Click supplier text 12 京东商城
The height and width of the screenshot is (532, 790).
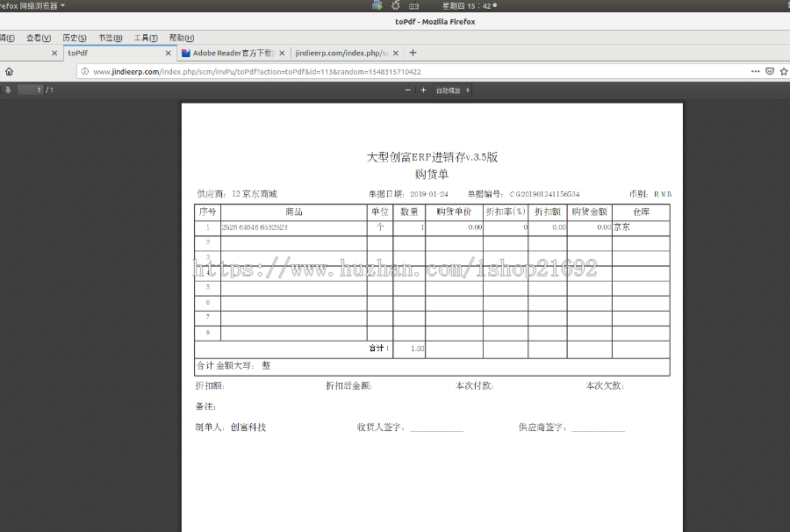(x=255, y=194)
